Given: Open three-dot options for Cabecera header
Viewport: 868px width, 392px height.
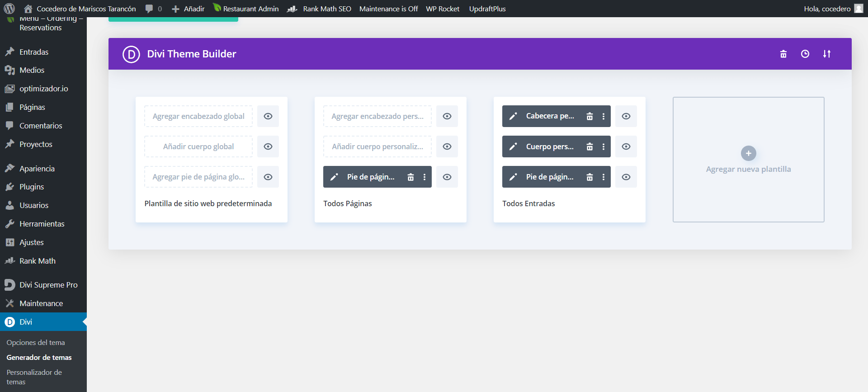Looking at the screenshot, I should click(604, 116).
